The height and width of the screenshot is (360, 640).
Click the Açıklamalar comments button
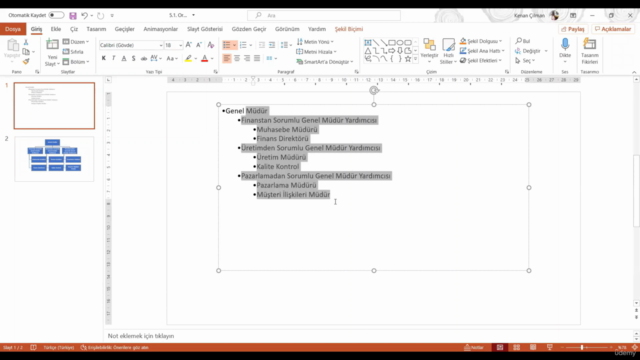click(x=613, y=29)
